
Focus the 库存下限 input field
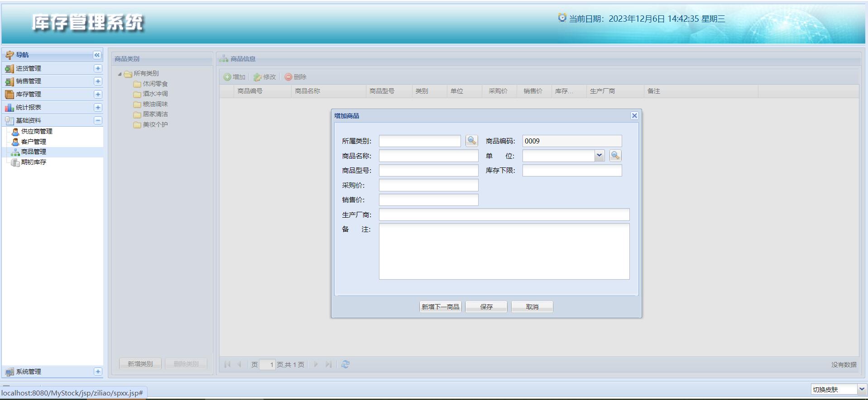572,171
